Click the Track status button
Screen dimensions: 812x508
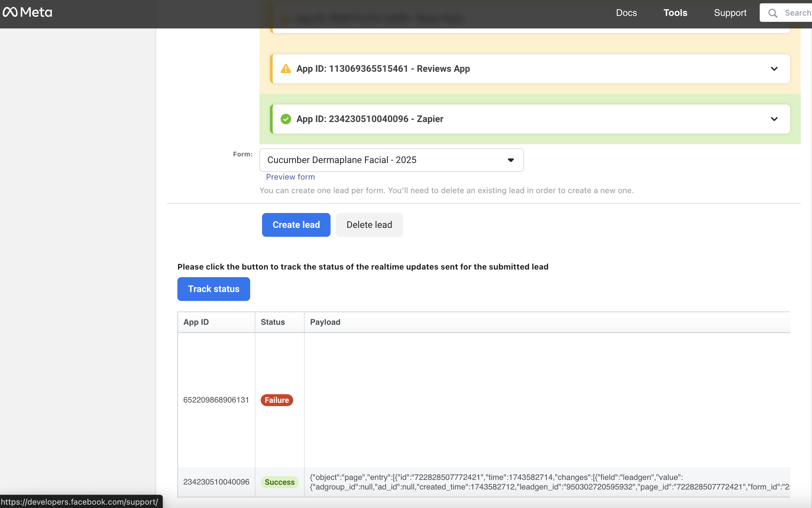(x=214, y=289)
